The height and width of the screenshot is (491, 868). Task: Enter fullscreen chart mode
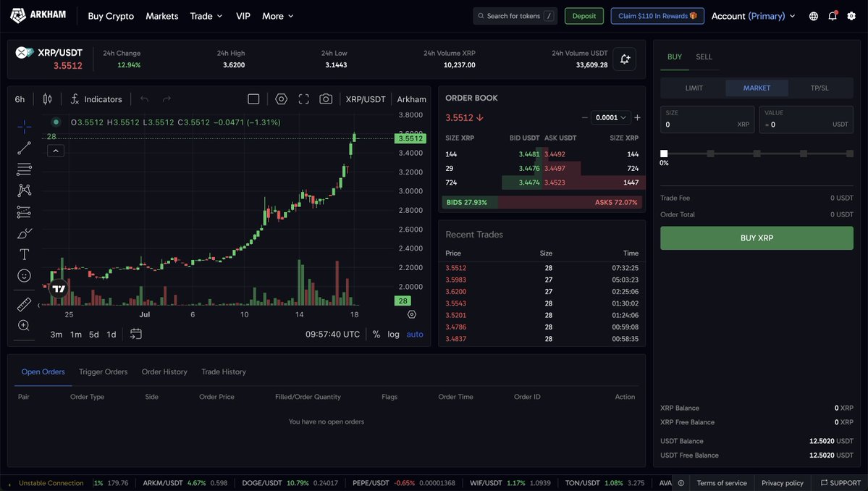tap(303, 99)
